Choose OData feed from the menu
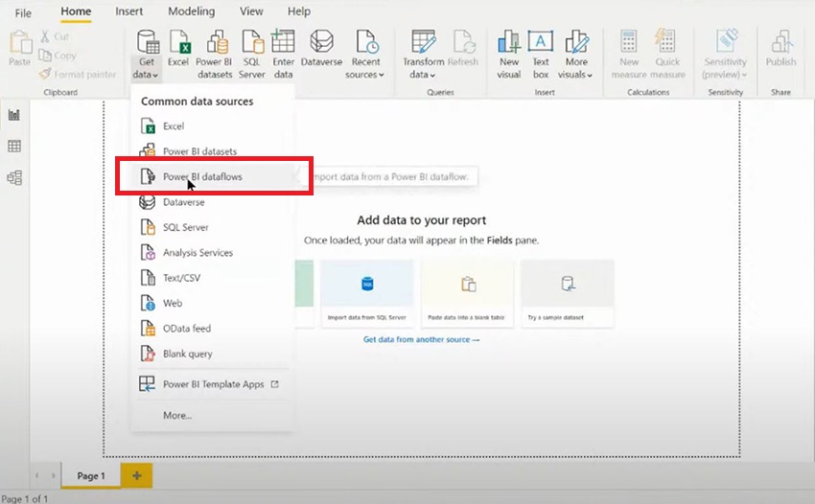The image size is (815, 504). pos(213,329)
